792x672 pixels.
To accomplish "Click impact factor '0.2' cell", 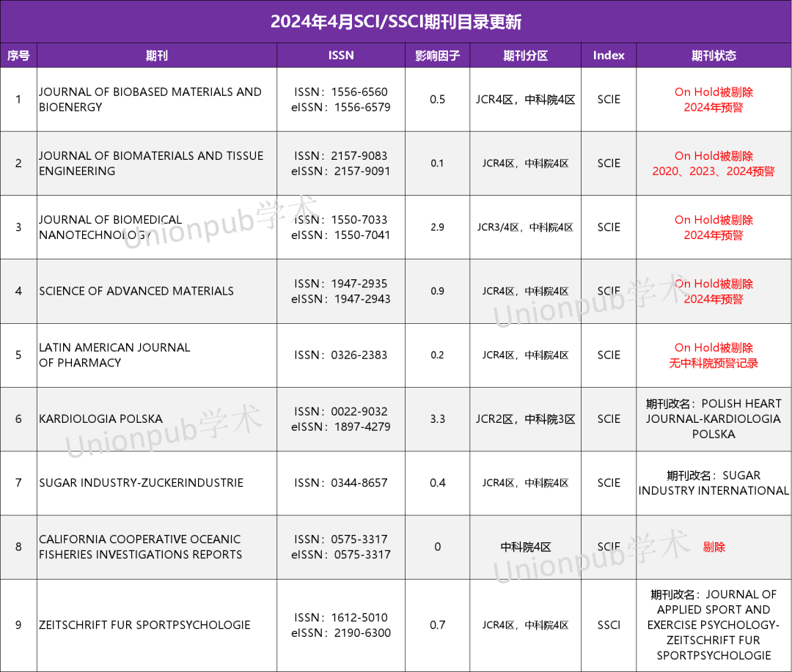I will pyautogui.click(x=437, y=355).
